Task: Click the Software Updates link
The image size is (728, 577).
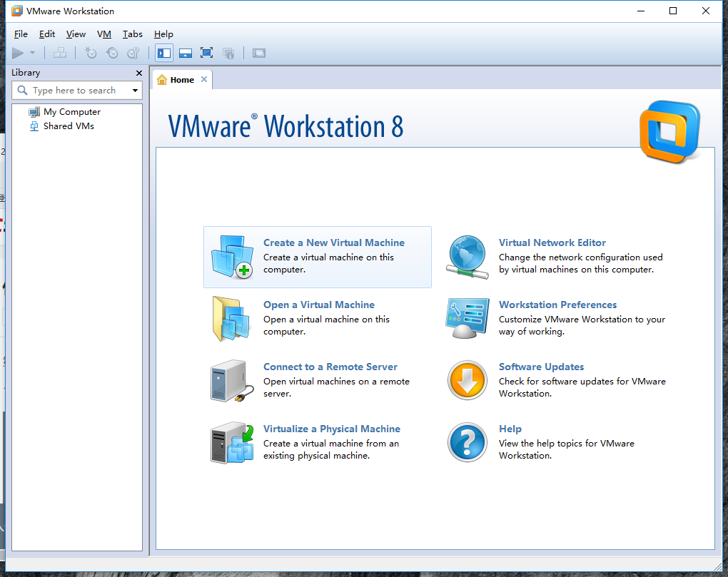Action: tap(541, 367)
